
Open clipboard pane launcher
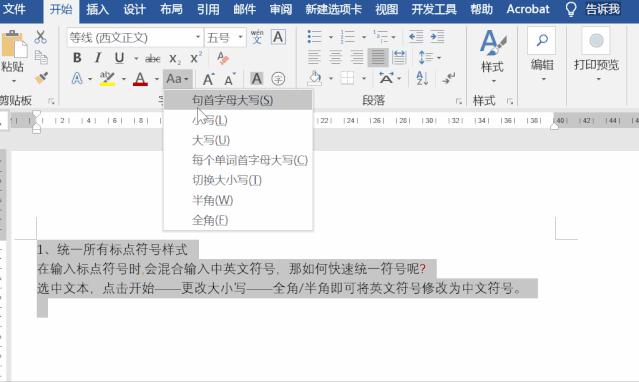[x=51, y=101]
